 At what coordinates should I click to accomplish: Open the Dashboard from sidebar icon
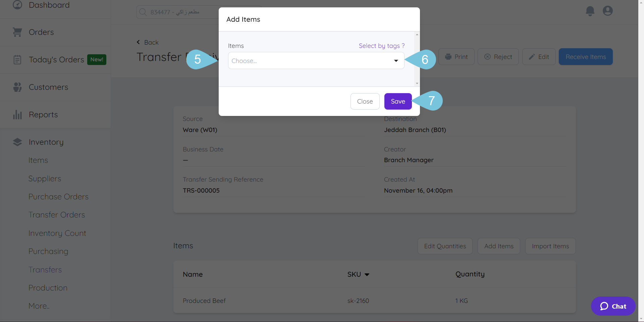click(17, 5)
